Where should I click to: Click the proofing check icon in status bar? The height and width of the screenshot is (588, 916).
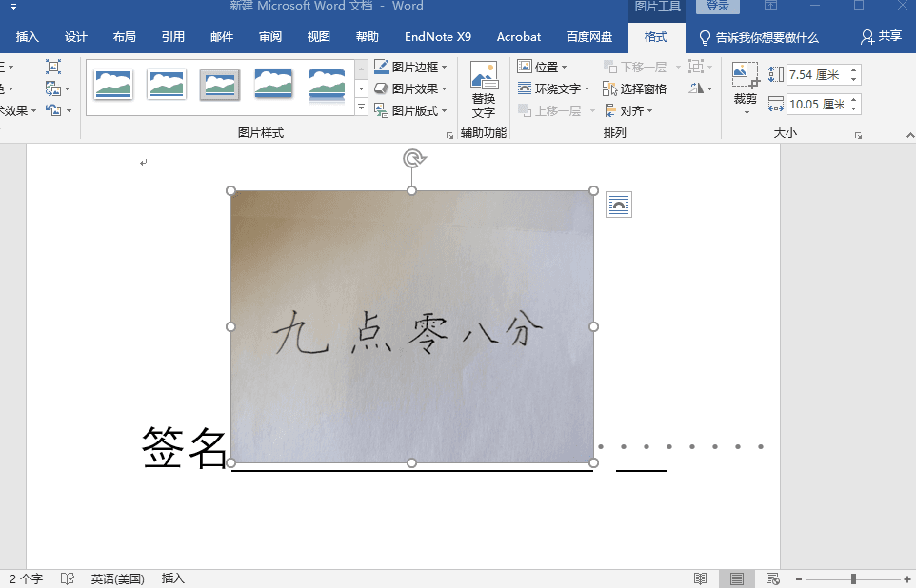pyautogui.click(x=68, y=578)
